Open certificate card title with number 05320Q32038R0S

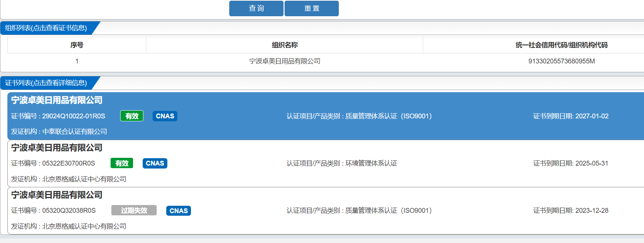pyautogui.click(x=57, y=195)
